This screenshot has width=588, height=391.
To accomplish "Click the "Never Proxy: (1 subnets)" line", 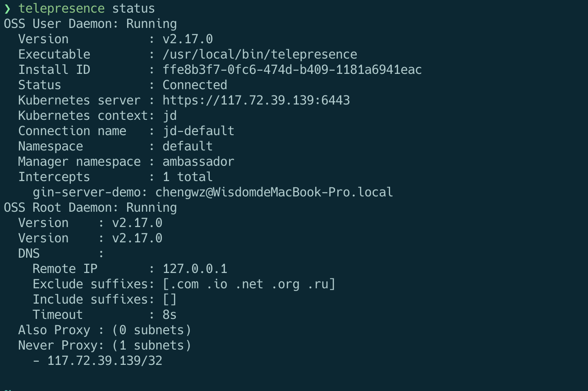I will pyautogui.click(x=105, y=346).
